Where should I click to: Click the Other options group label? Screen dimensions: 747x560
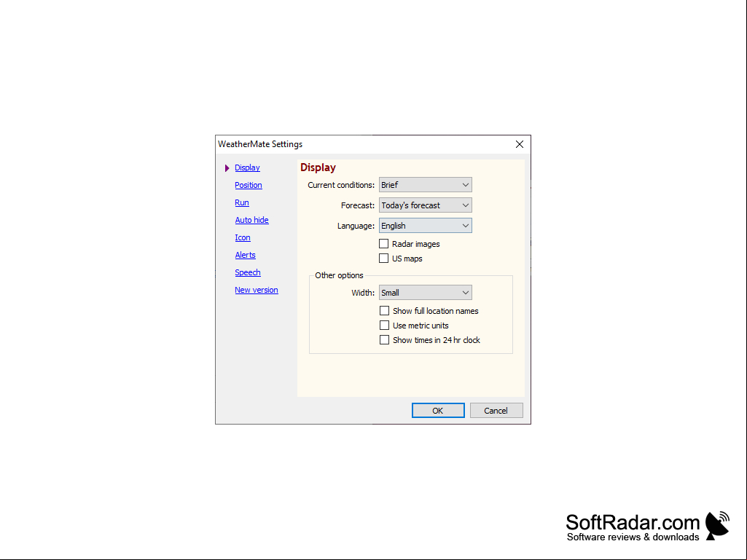[339, 275]
